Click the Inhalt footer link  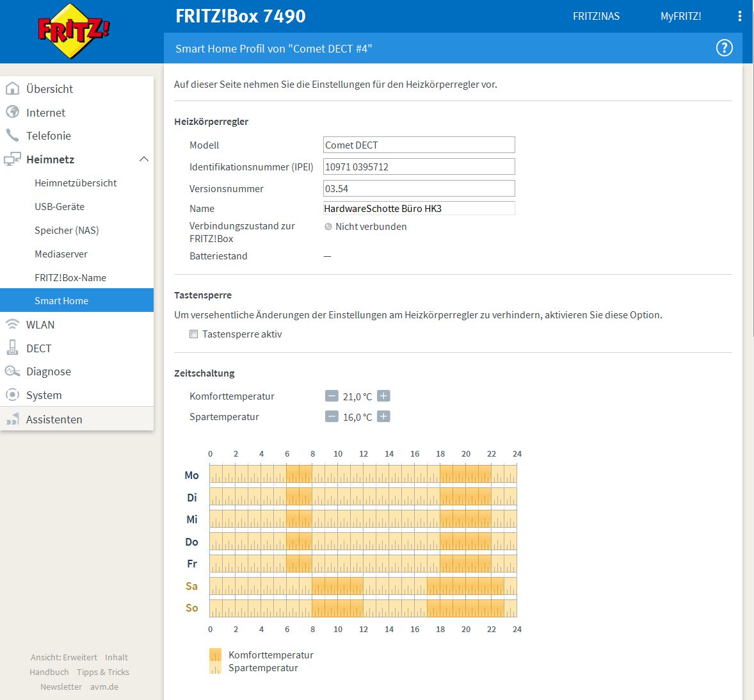coord(116,657)
